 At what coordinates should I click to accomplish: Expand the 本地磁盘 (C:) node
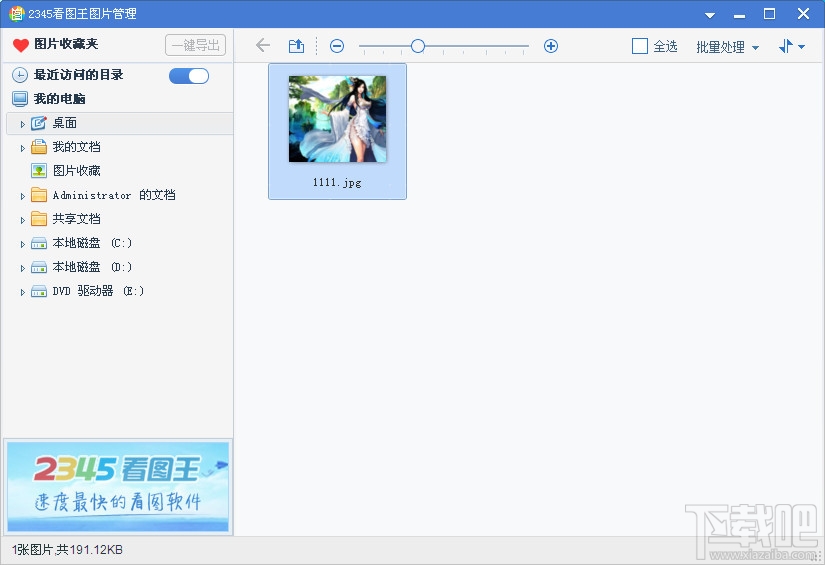(x=22, y=244)
